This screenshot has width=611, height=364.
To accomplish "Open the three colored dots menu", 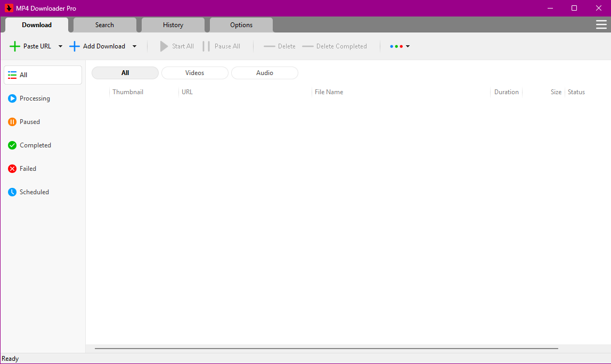I will (x=396, y=46).
